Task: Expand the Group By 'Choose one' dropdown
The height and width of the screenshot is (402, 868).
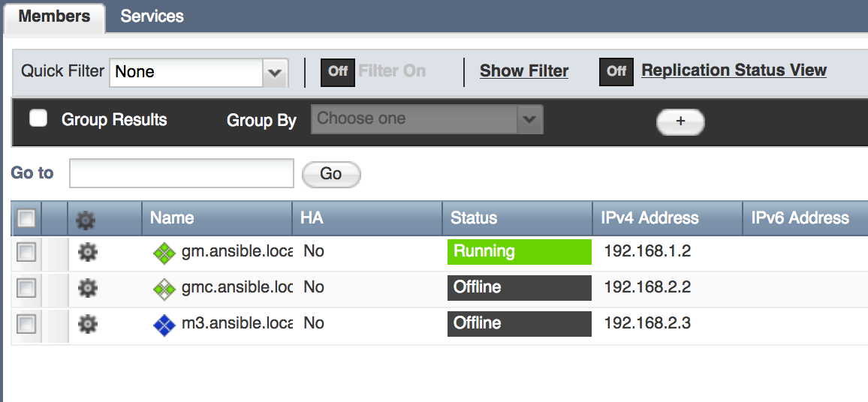Action: tap(530, 119)
